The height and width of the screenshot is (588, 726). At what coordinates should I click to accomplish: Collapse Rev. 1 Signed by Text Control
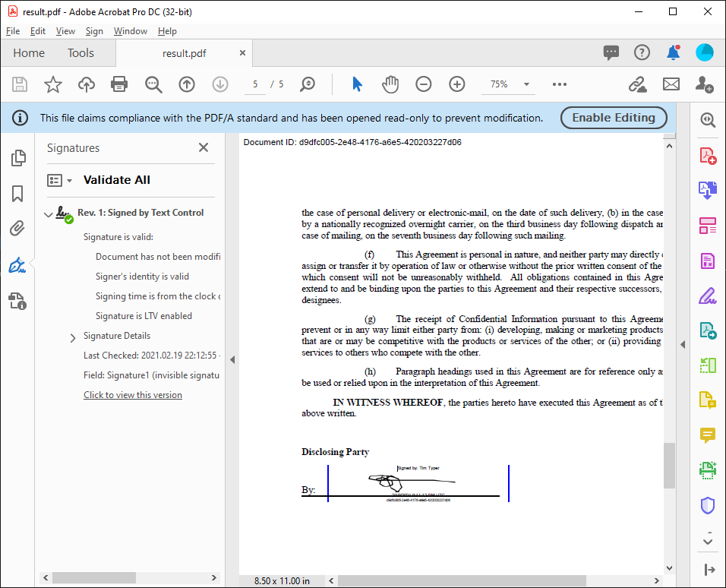click(x=48, y=214)
